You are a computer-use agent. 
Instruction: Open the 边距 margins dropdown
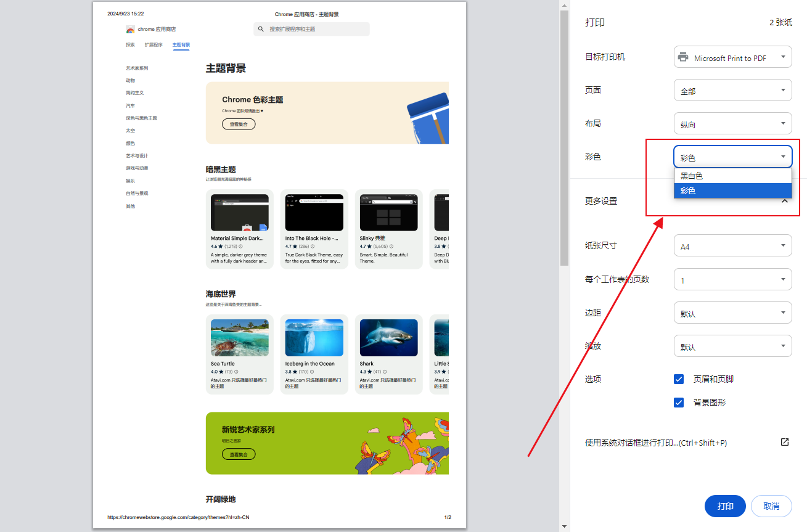coord(732,313)
